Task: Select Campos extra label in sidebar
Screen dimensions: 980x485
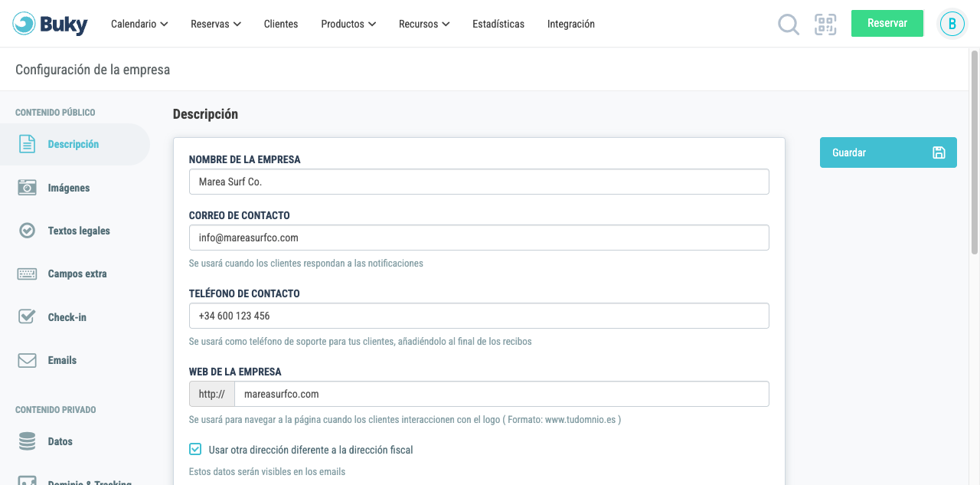Action: tap(77, 274)
